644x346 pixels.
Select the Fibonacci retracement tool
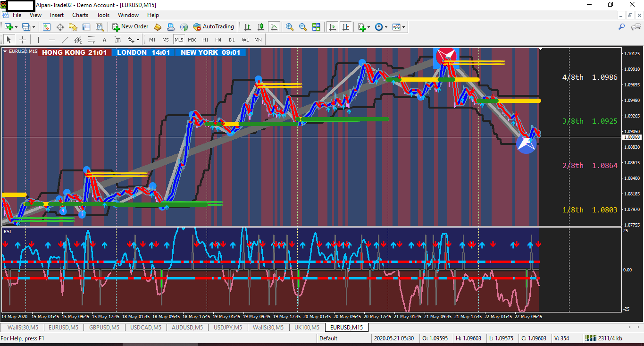[x=91, y=40]
